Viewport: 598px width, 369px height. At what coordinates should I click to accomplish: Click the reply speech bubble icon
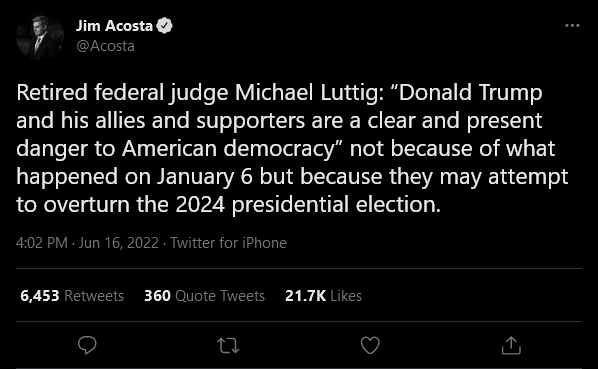tap(87, 345)
